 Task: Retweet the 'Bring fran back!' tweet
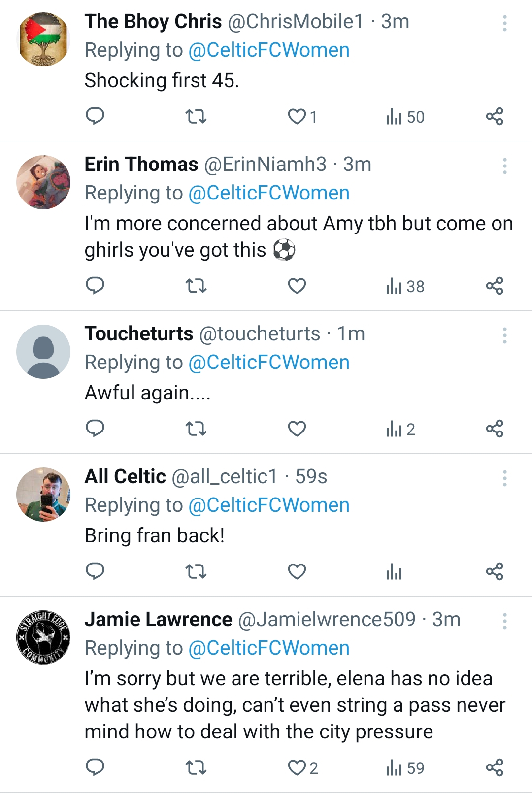coord(196,571)
